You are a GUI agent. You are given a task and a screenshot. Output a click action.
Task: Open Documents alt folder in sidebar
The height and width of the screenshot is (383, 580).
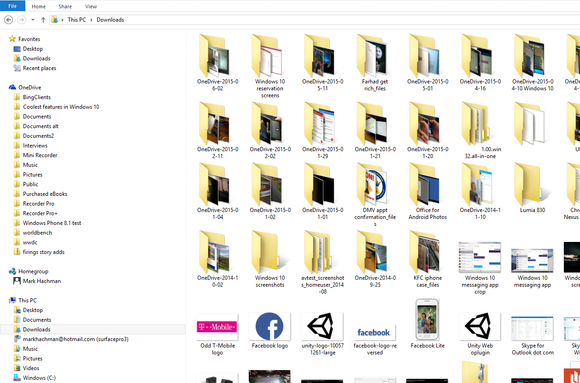tap(40, 126)
